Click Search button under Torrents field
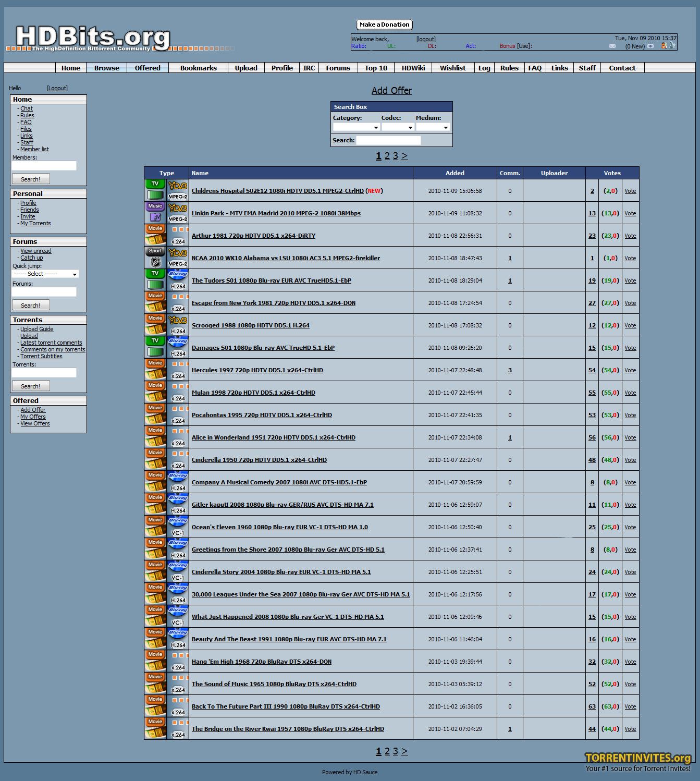This screenshot has height=781, width=700. click(31, 386)
